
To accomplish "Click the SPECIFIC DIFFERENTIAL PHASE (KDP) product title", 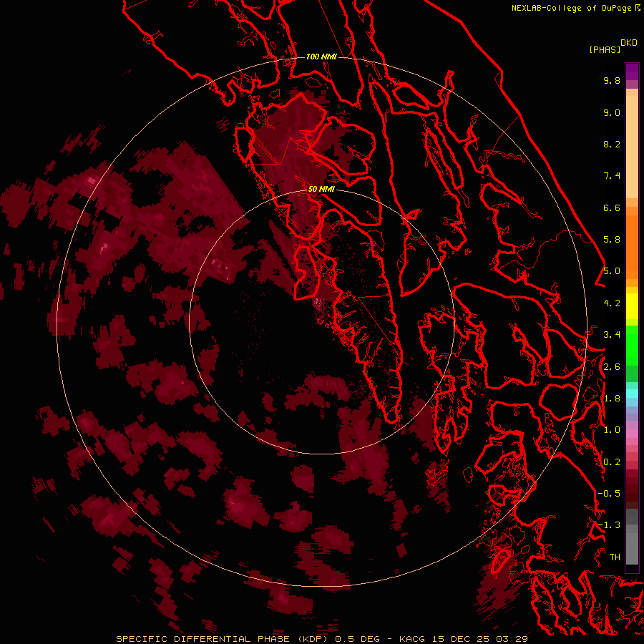I will [222, 639].
